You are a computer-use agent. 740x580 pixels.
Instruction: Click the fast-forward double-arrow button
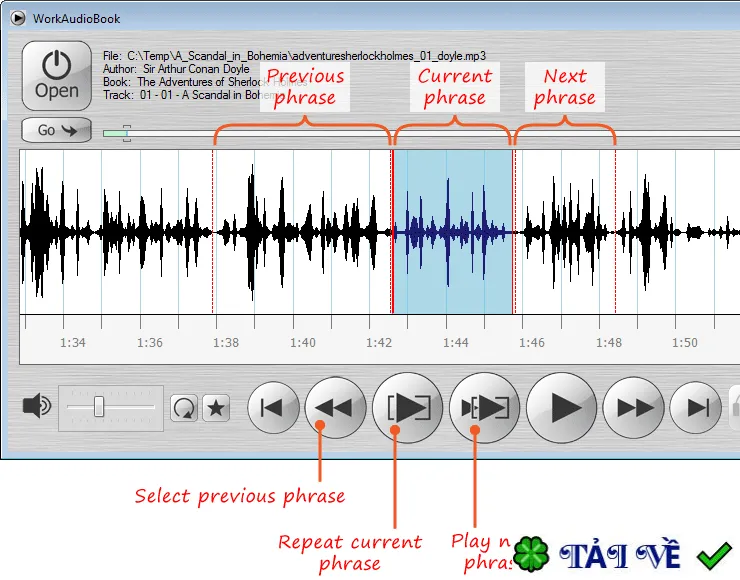pos(633,408)
